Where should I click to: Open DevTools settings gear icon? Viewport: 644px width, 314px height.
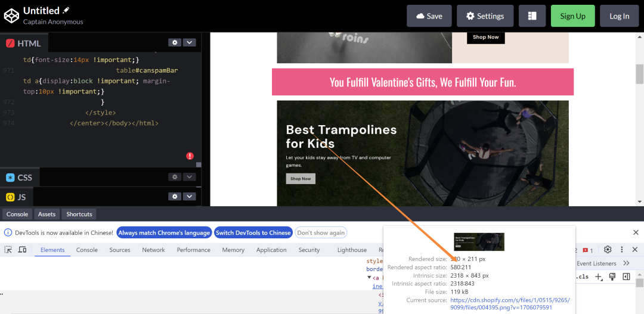point(608,250)
